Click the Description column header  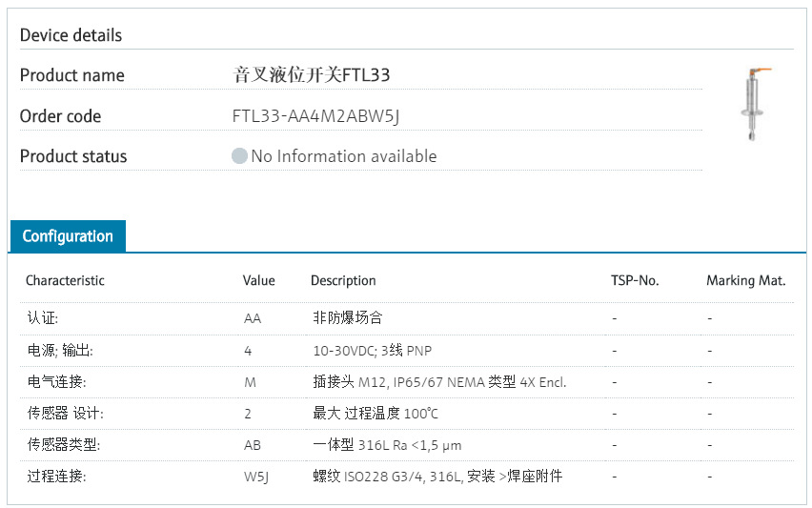coord(343,280)
